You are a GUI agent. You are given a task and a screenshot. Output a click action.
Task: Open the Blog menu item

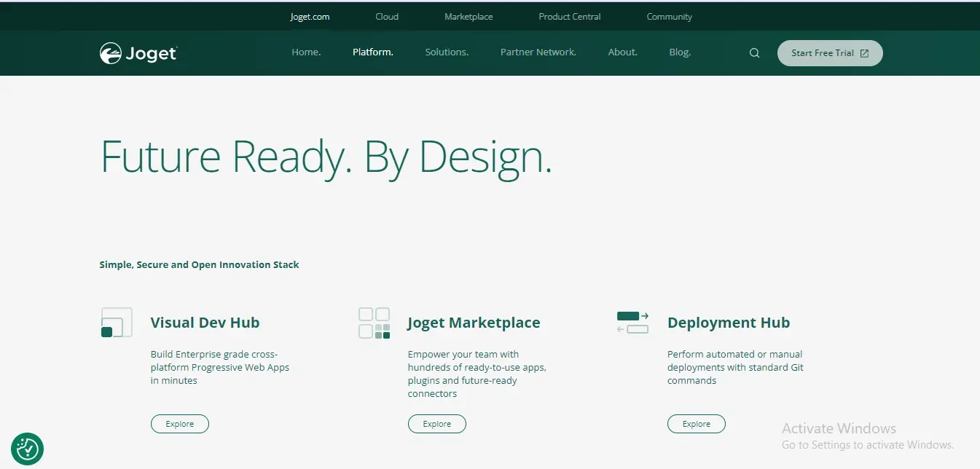pos(680,52)
